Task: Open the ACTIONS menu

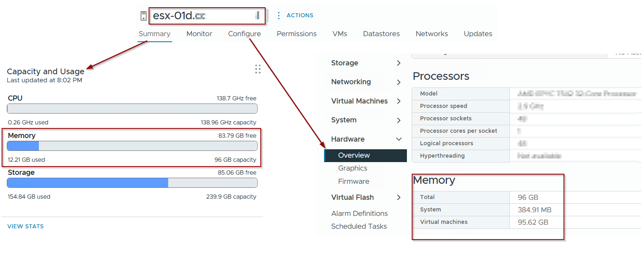Action: 300,16
